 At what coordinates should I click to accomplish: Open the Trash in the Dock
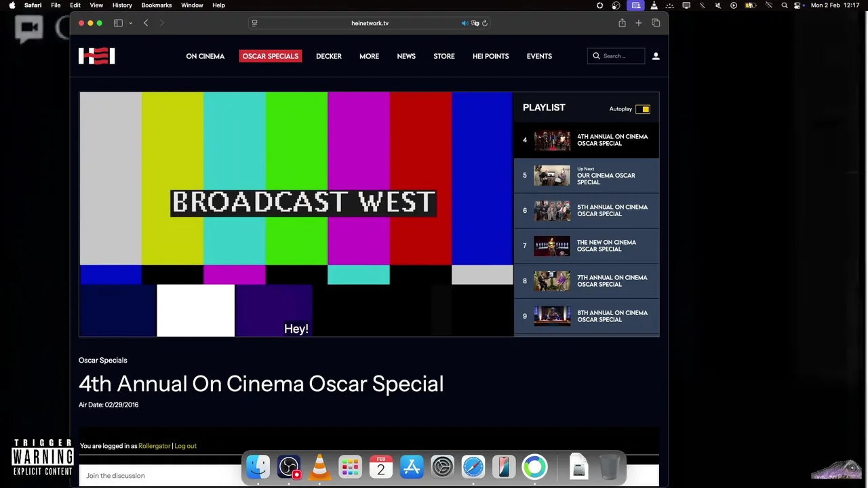pos(610,467)
